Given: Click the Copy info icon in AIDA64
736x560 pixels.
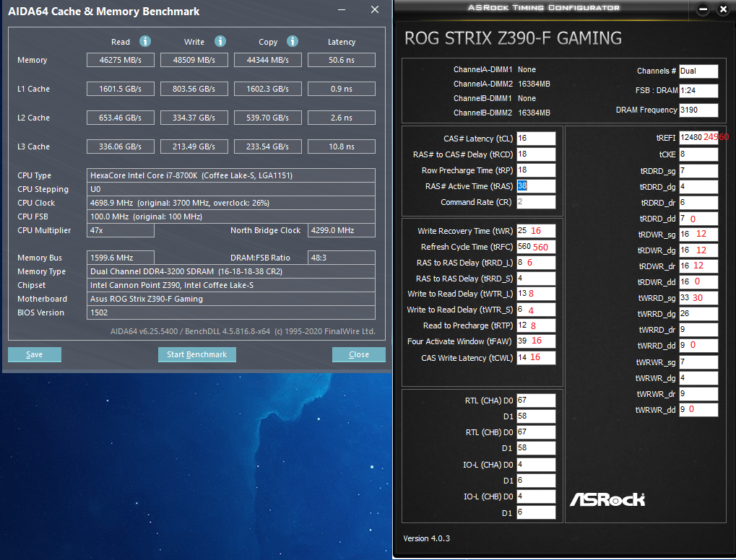Looking at the screenshot, I should pos(293,41).
